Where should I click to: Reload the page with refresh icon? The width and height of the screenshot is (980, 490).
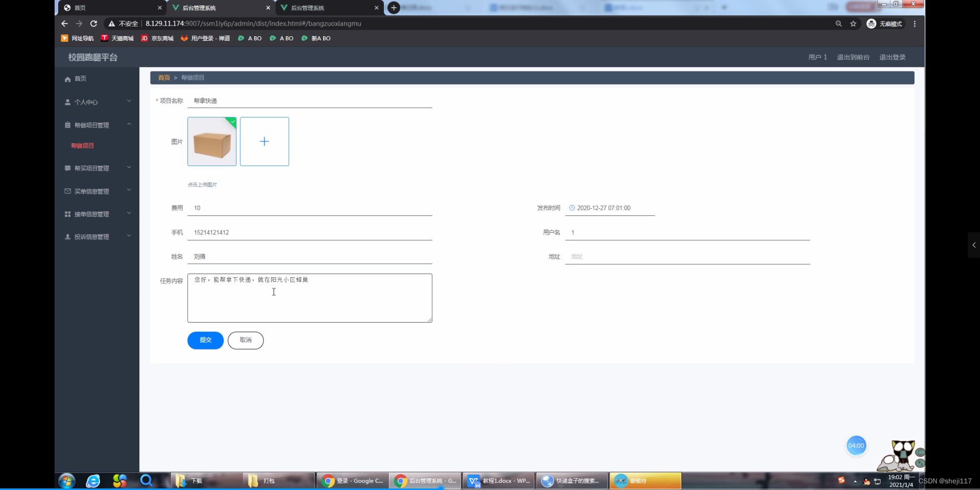pos(93,23)
